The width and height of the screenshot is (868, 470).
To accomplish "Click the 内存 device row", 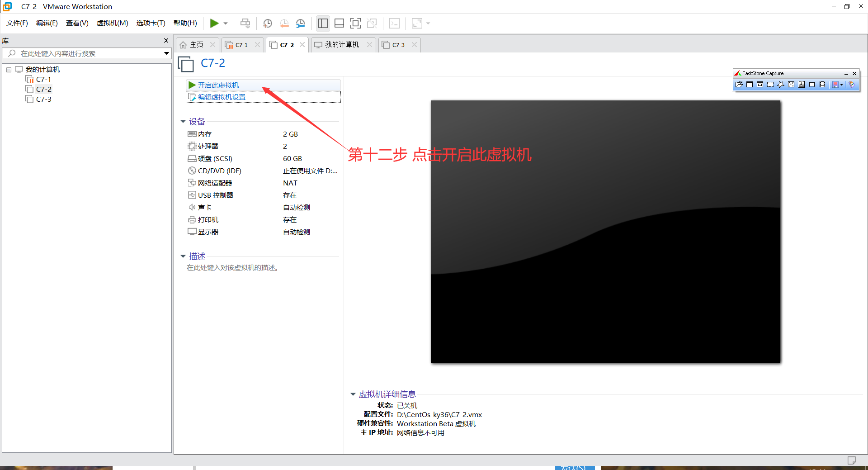I will (263, 134).
